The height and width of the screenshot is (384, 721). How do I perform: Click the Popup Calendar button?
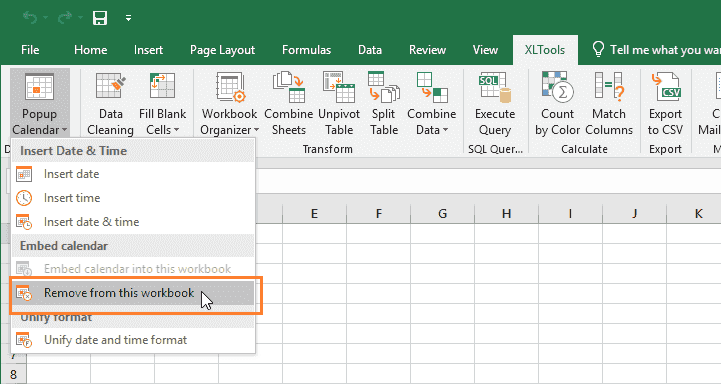click(x=40, y=103)
